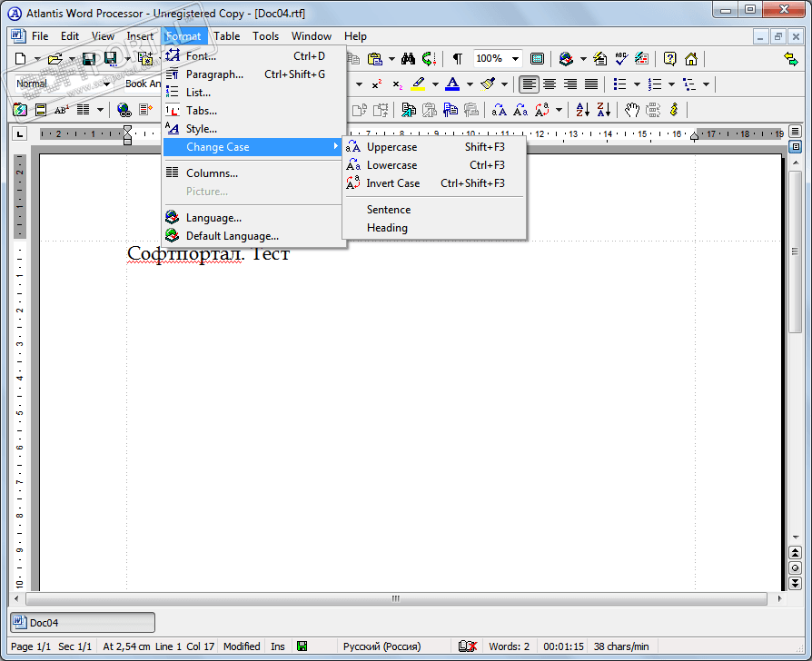
Task: Click the language globe toolbar icon
Action: click(566, 58)
